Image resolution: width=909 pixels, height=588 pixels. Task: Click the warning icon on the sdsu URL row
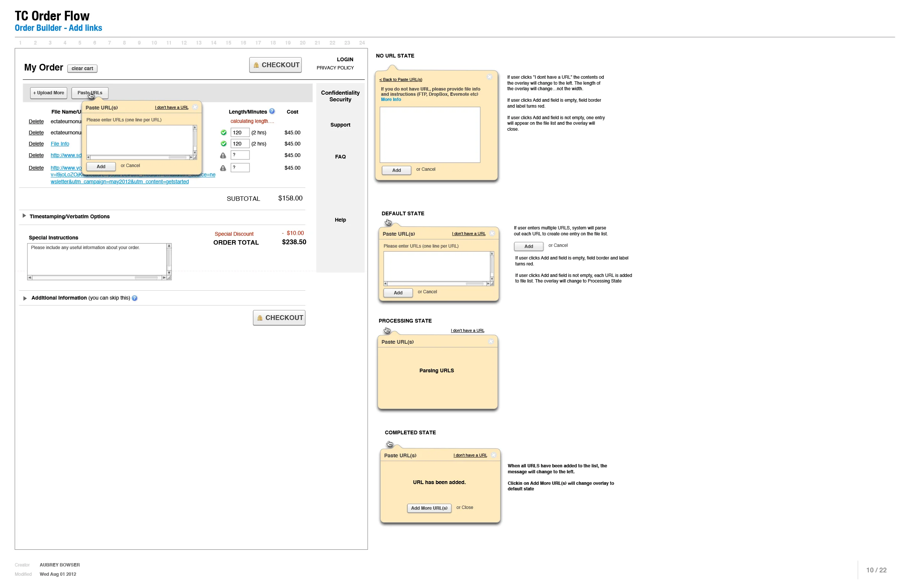(224, 156)
